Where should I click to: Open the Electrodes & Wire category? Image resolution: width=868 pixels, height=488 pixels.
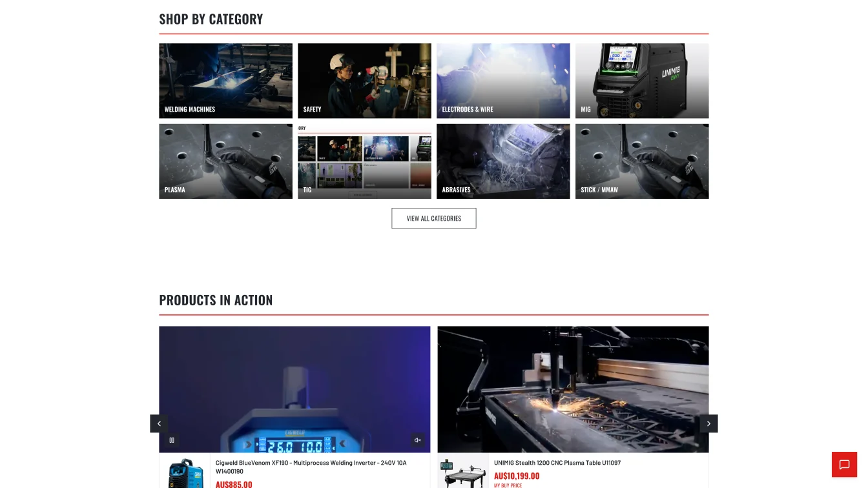(x=503, y=80)
